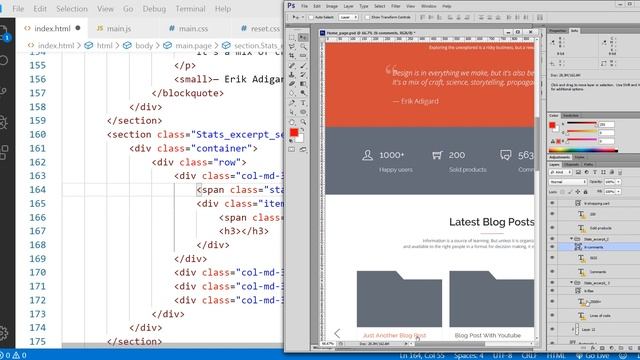Collapse the Stats_excerpt_1 group
Image resolution: width=640 pixels, height=360 pixels.
point(571,282)
